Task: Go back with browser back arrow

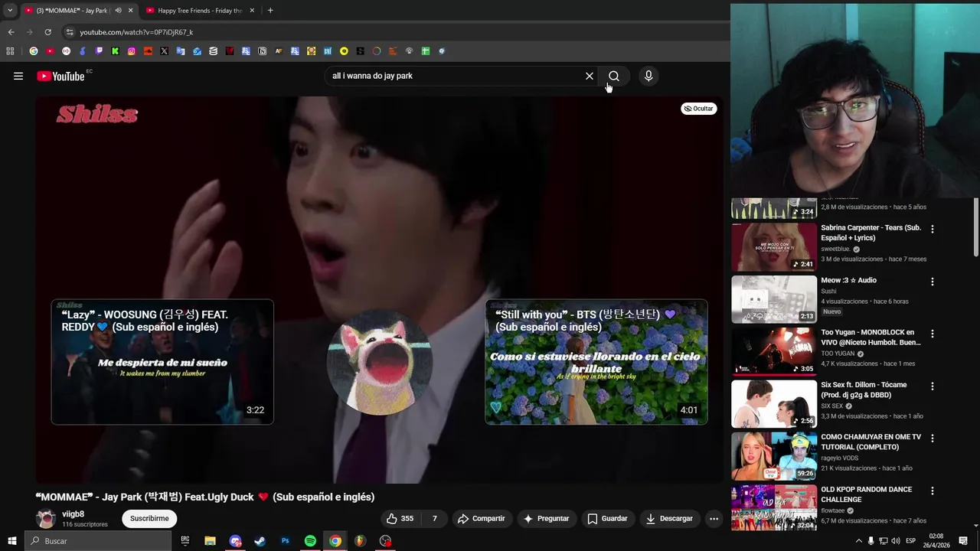Action: [11, 32]
